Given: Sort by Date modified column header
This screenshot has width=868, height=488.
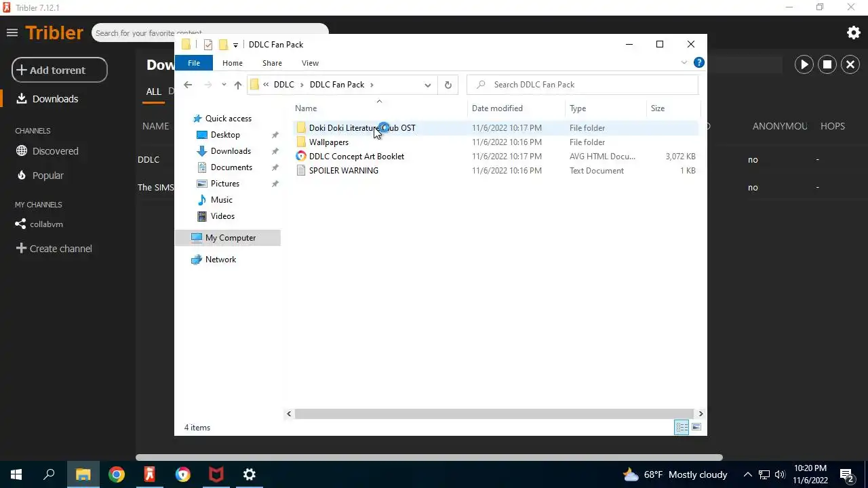Looking at the screenshot, I should click(516, 108).
